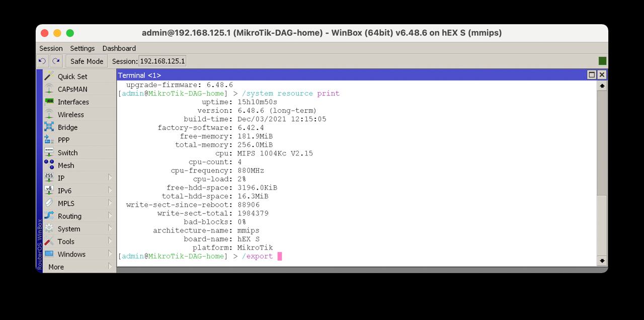Screen dimensions: 644x320
Task: Expand the More submenu arrow
Action: pos(110,266)
